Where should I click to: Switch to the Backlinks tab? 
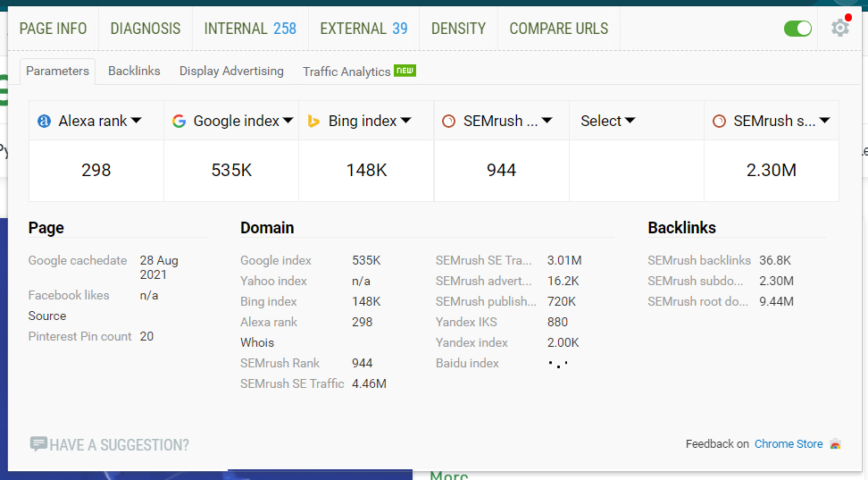[x=134, y=71]
